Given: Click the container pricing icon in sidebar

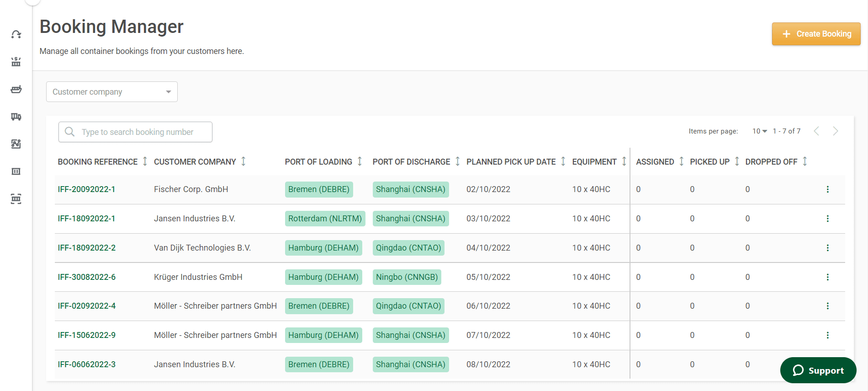Looking at the screenshot, I should (16, 62).
